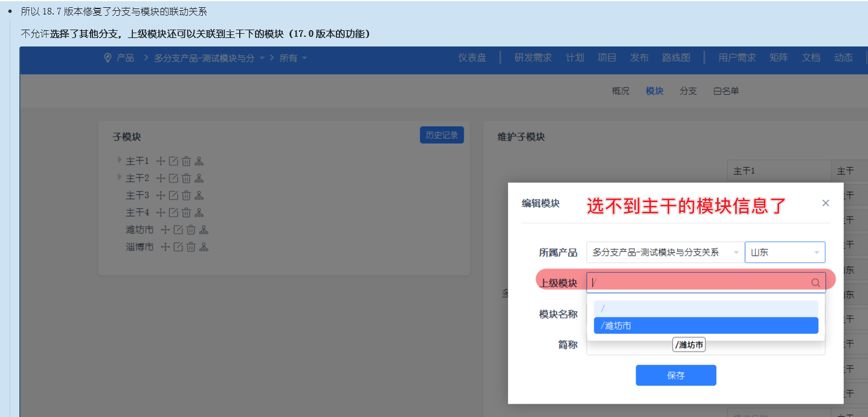This screenshot has width=868, height=417.
Task: Open the 所有 dropdown in the breadcrumb
Action: [294, 59]
